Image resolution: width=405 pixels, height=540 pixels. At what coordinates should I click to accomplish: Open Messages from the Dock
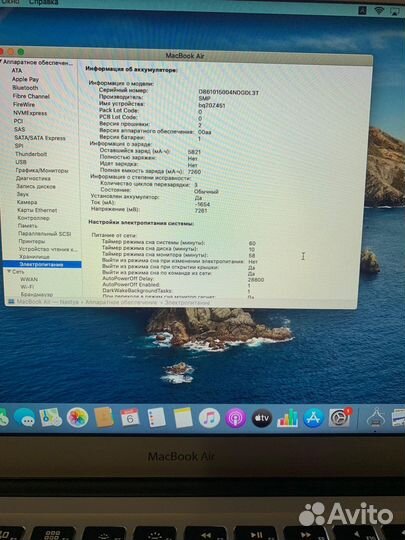[24, 418]
